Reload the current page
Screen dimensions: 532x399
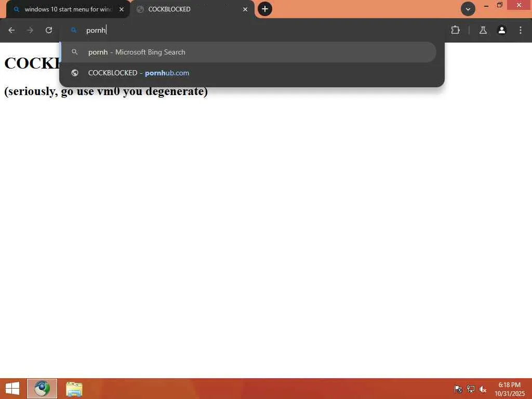tap(49, 30)
